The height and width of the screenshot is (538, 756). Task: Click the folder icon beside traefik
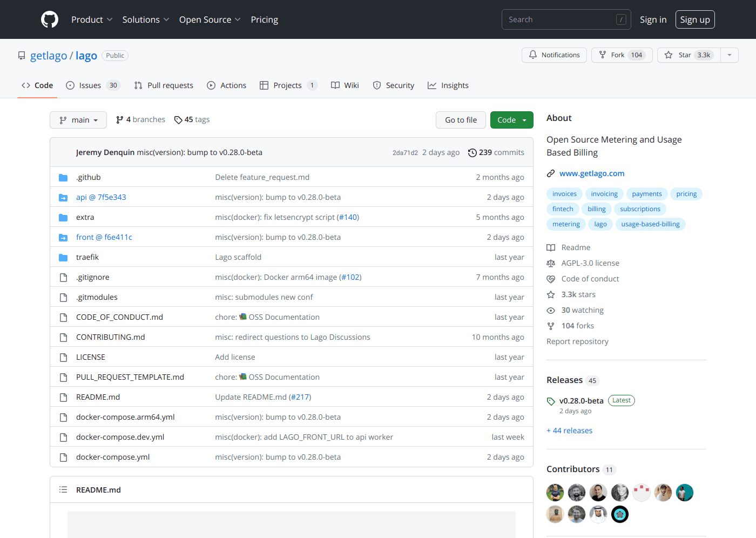pyautogui.click(x=63, y=257)
